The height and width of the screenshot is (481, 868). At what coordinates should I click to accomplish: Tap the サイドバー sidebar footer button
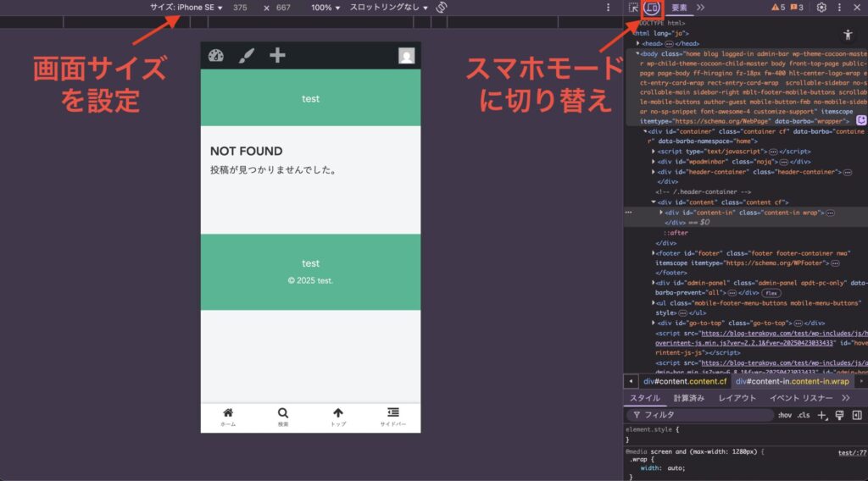coord(393,417)
